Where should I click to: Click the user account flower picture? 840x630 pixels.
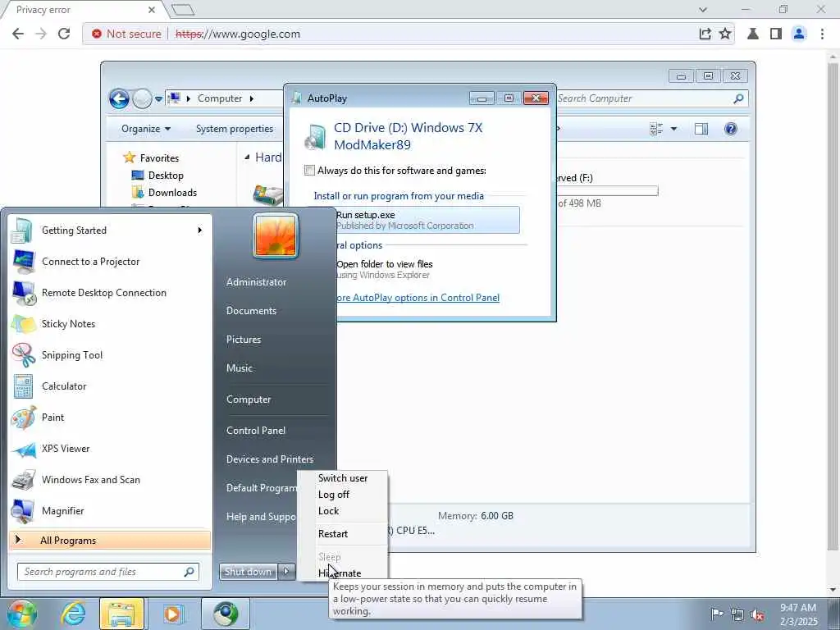tap(276, 235)
